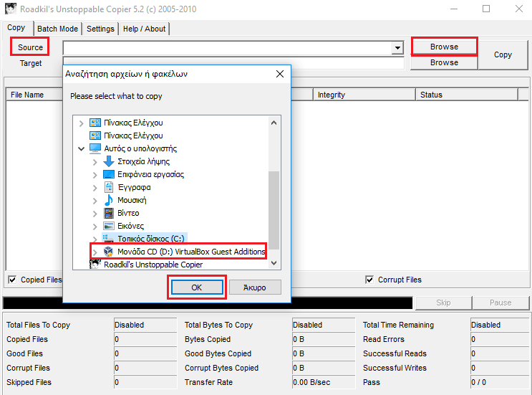Toggle the Copied Files checkbox
Screen dimensions: 532x395
coord(12,280)
